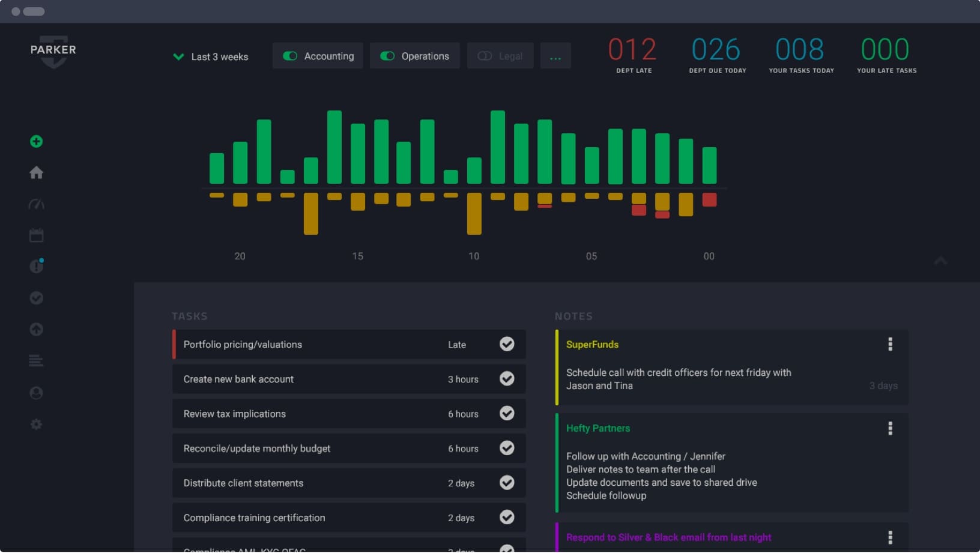Open the calendar view from the sidebar
980x553 pixels.
coord(36,235)
